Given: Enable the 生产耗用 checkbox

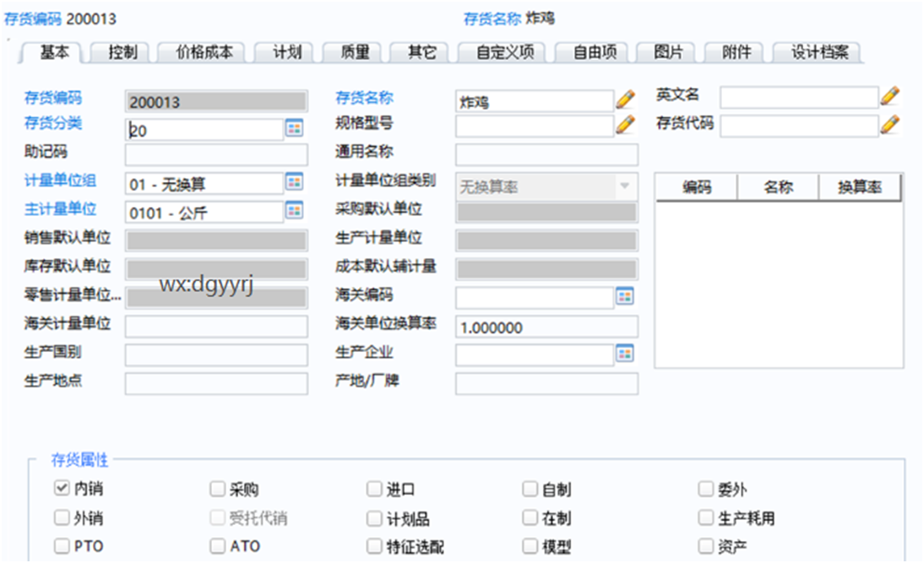Looking at the screenshot, I should click(706, 517).
